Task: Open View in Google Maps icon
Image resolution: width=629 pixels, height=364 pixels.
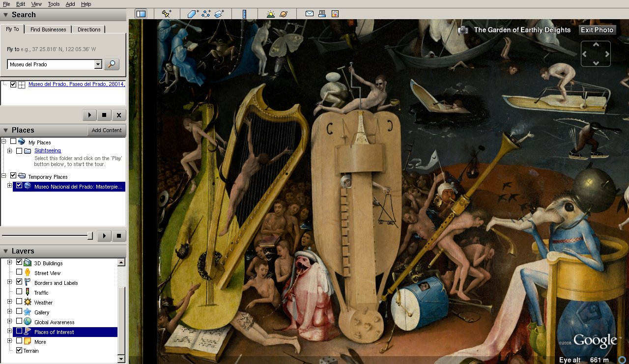Action: pos(335,14)
